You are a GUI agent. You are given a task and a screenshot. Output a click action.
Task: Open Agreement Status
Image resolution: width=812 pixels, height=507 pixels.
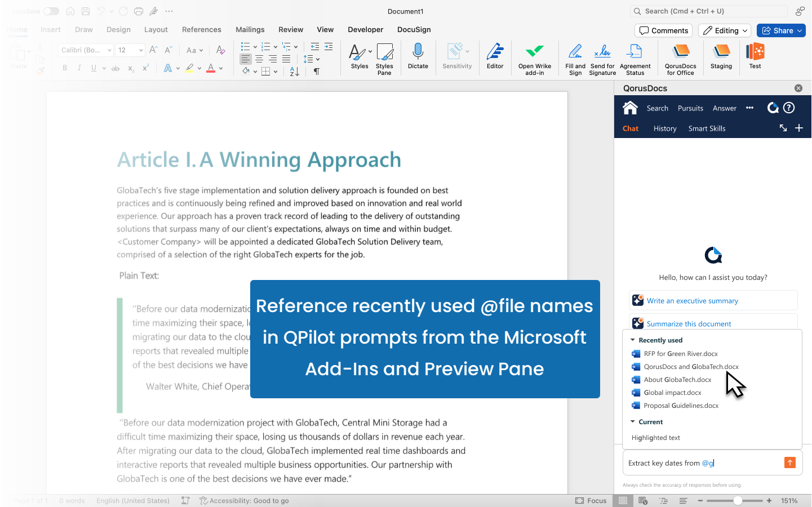(635, 59)
